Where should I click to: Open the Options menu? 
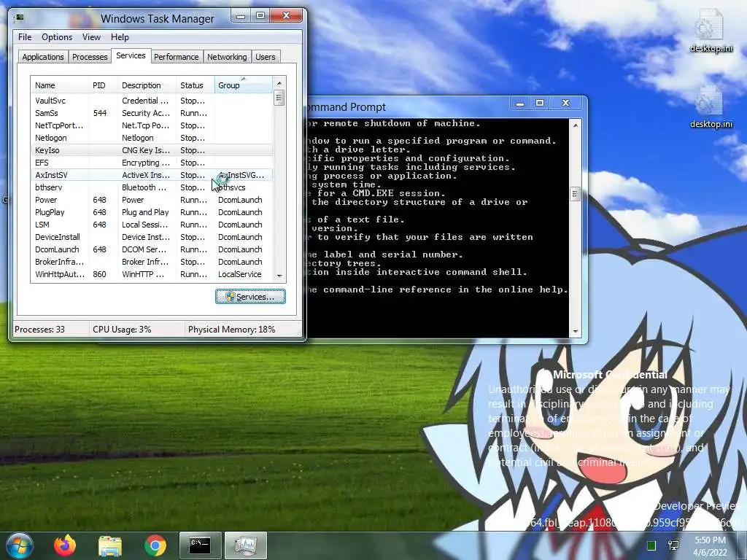click(x=57, y=37)
